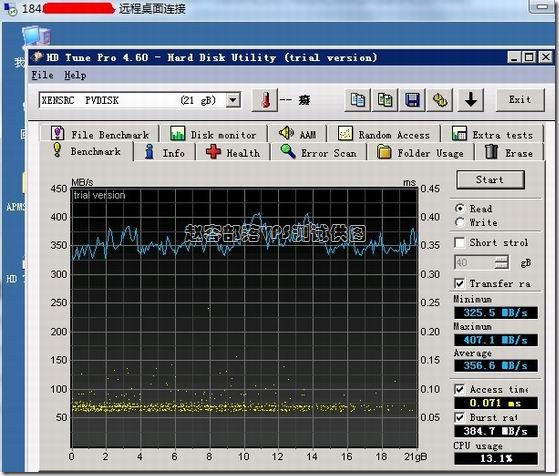Screen dimensions: 559x476
Task: Click the CPU usage 13.1% value
Action: (496, 458)
